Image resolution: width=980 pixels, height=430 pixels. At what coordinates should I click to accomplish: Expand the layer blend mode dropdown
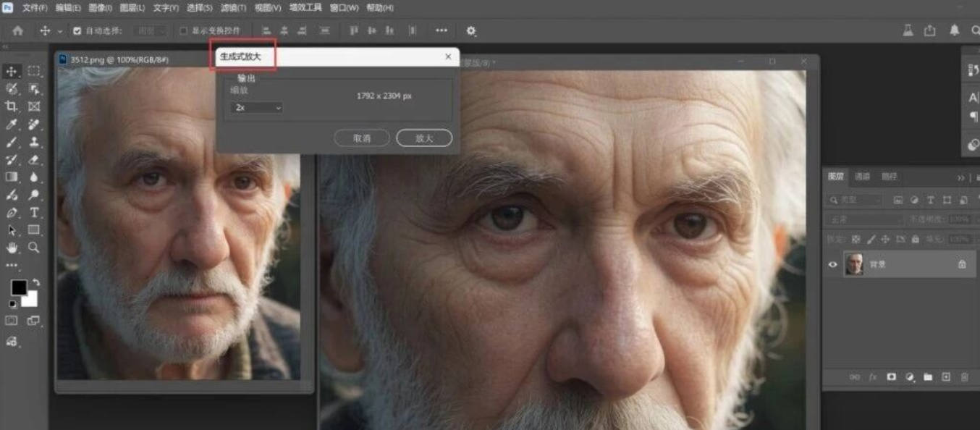click(864, 219)
